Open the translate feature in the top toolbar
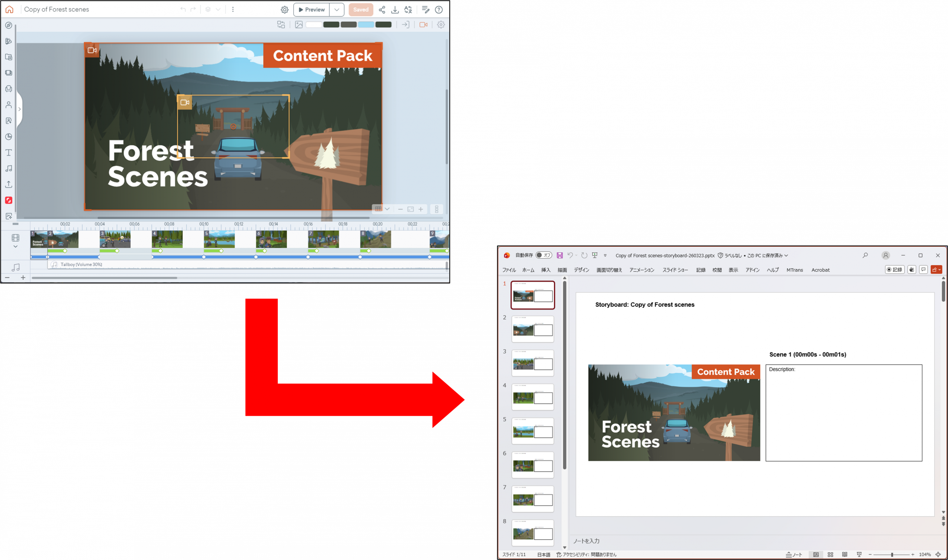 [x=408, y=10]
